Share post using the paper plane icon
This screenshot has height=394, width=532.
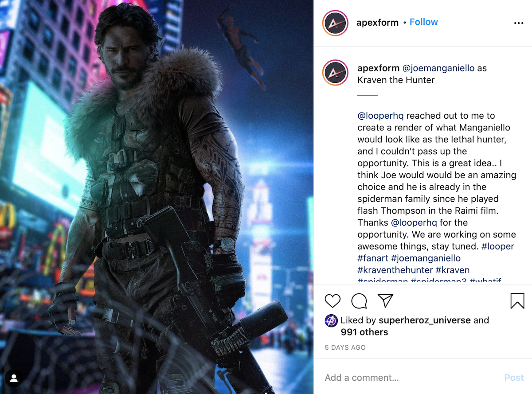coord(386,301)
